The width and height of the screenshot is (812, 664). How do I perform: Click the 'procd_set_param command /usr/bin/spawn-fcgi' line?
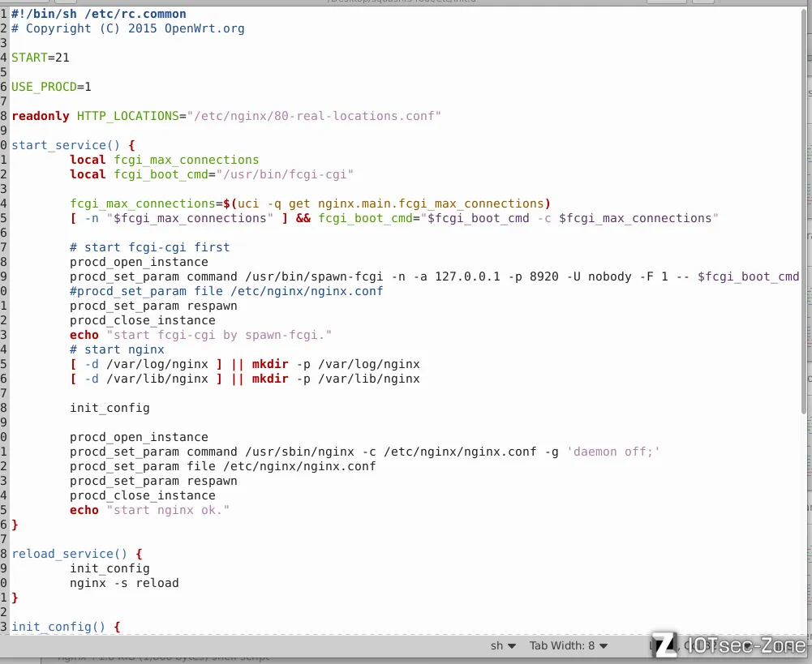(435, 277)
